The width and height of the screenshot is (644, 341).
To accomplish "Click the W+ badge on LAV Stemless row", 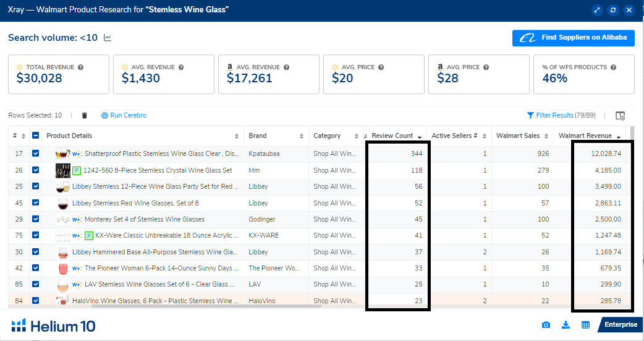I will point(77,284).
